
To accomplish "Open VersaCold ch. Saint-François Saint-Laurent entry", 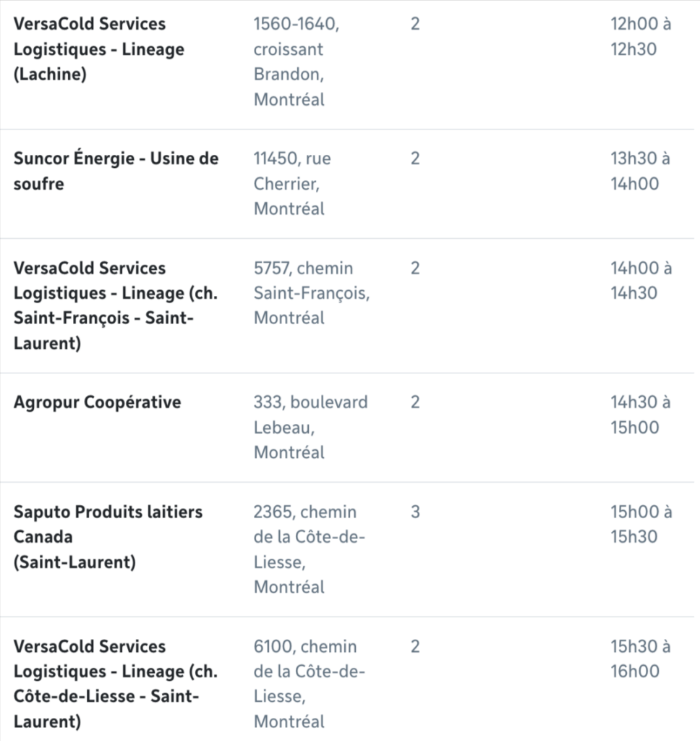I will point(115,305).
